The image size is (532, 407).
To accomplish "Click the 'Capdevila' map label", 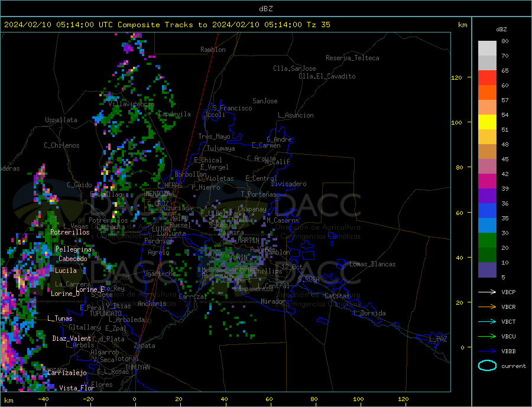I will pyautogui.click(x=174, y=114).
